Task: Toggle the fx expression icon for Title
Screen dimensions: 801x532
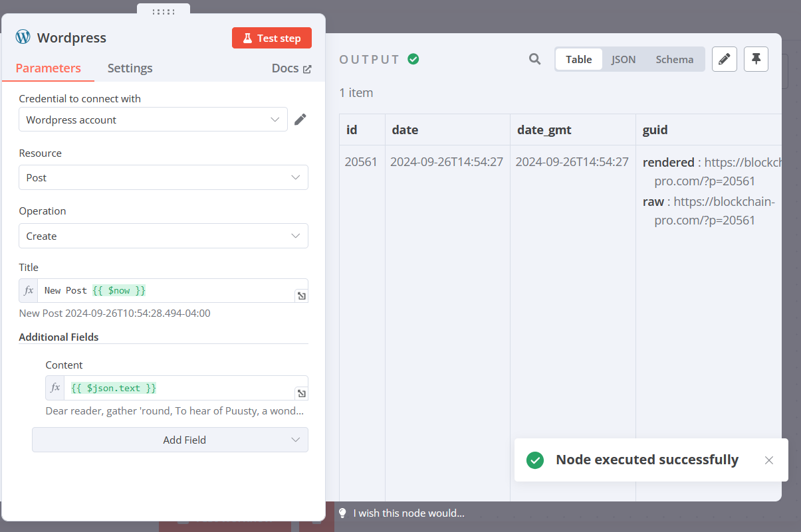Action: pyautogui.click(x=29, y=290)
